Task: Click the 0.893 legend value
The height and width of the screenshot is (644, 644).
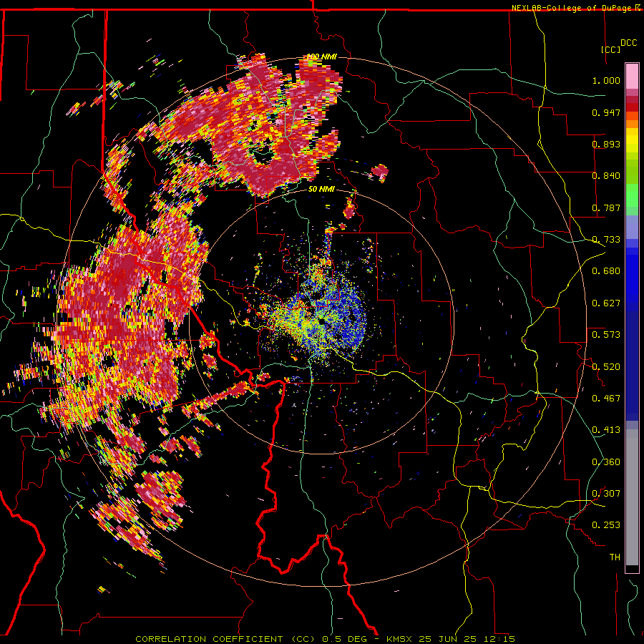Action: [x=606, y=144]
